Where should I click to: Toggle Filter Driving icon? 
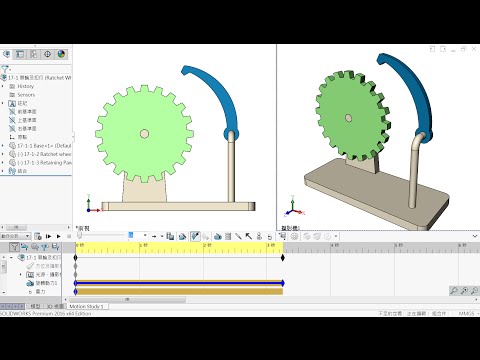click(35, 247)
